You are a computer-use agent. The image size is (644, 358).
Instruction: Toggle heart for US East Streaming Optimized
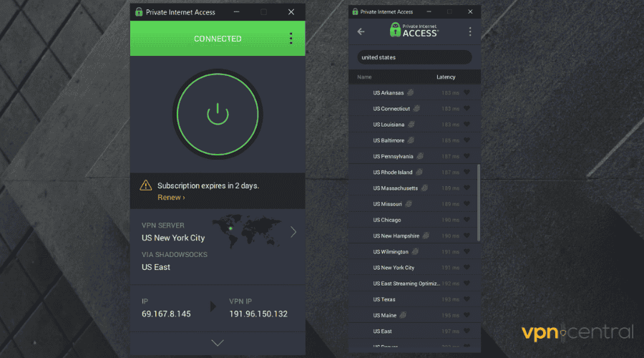[x=467, y=284]
